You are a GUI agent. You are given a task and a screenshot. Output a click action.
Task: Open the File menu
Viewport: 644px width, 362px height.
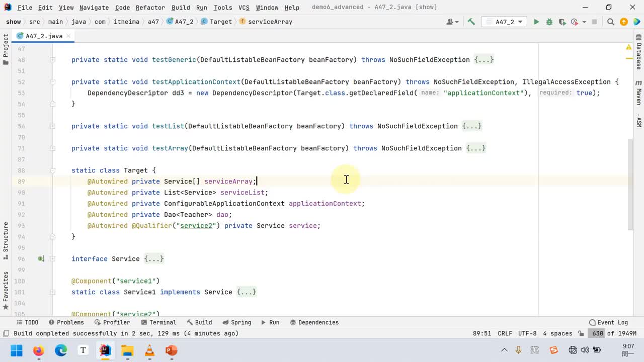click(25, 8)
